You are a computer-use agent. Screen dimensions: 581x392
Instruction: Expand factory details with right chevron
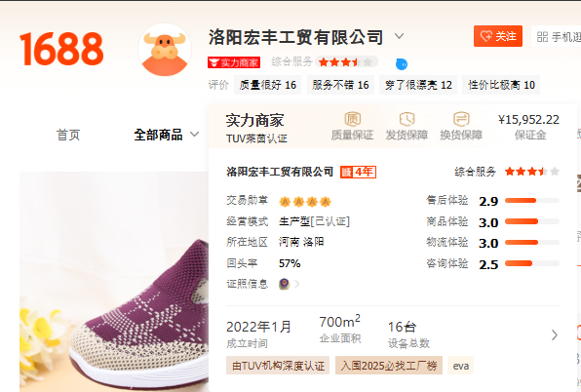tap(555, 334)
